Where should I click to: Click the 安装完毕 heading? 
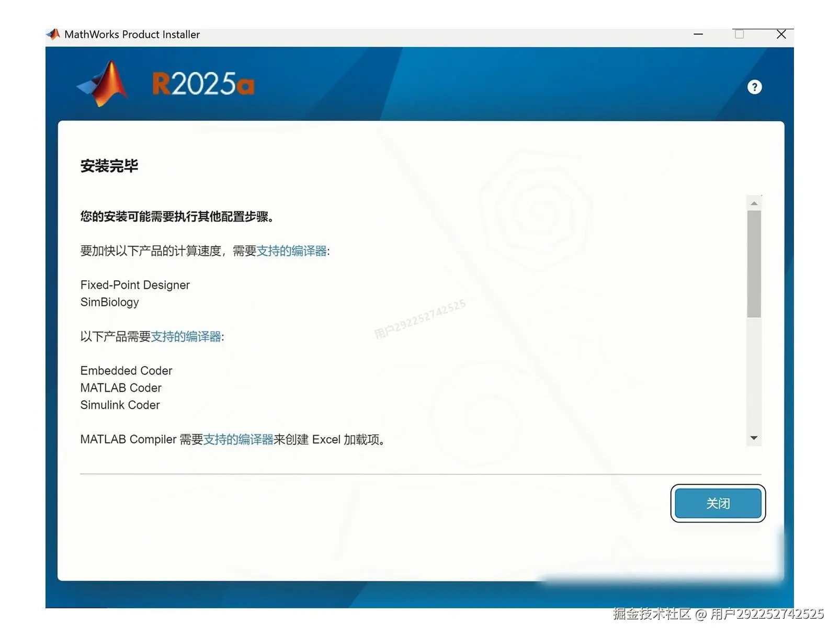coord(109,166)
